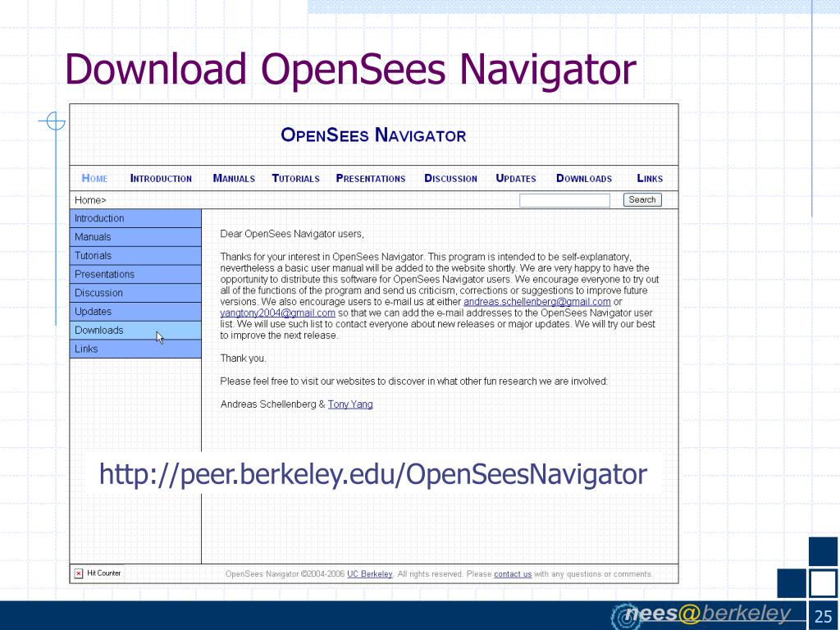Viewport: 840px width, 630px height.
Task: Click the OpenSees Navigator page header title
Action: [373, 135]
